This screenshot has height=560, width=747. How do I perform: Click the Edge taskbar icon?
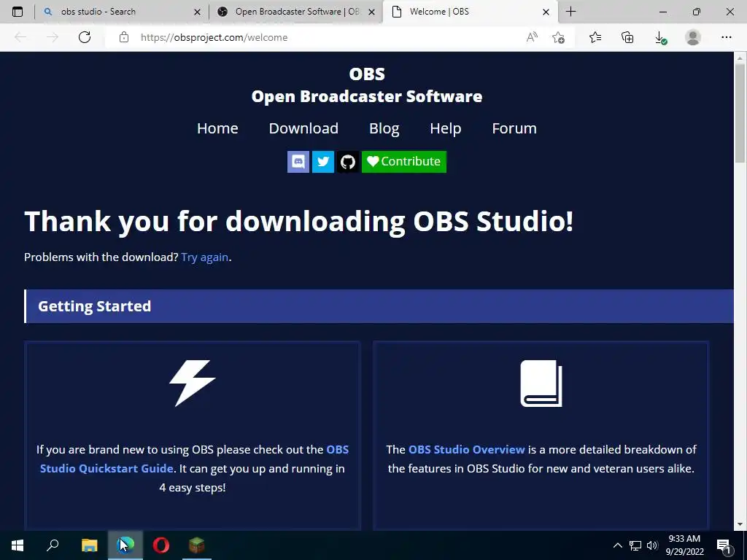point(125,545)
